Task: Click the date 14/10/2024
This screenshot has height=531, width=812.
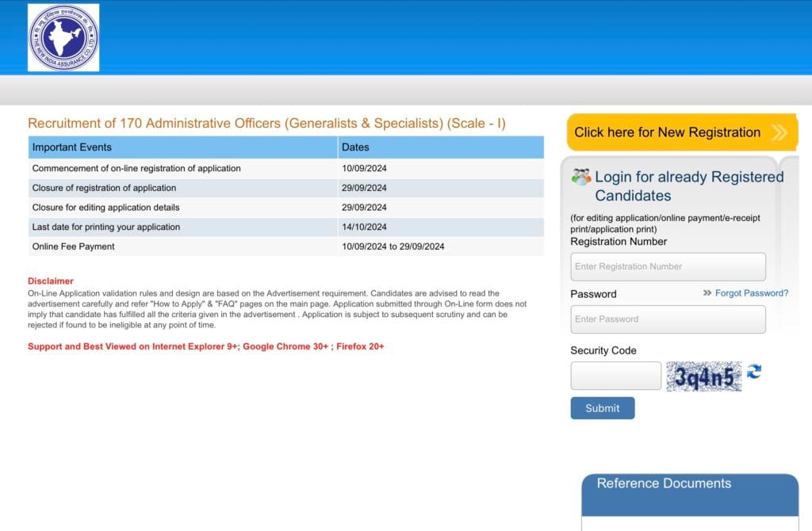Action: [364, 227]
